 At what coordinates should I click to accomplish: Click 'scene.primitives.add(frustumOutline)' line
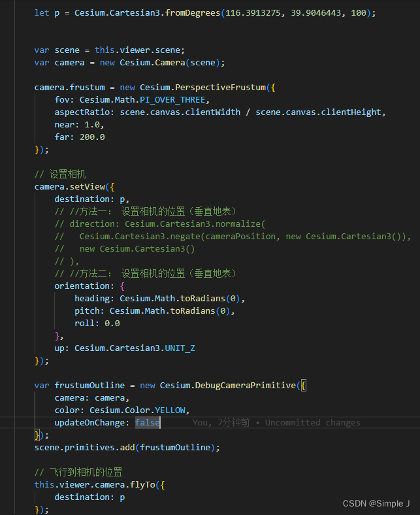(x=127, y=447)
